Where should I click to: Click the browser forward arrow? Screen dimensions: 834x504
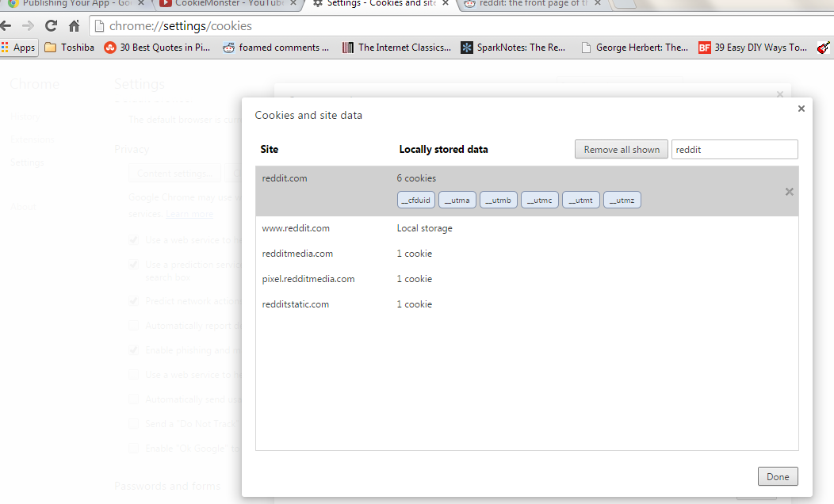point(29,25)
